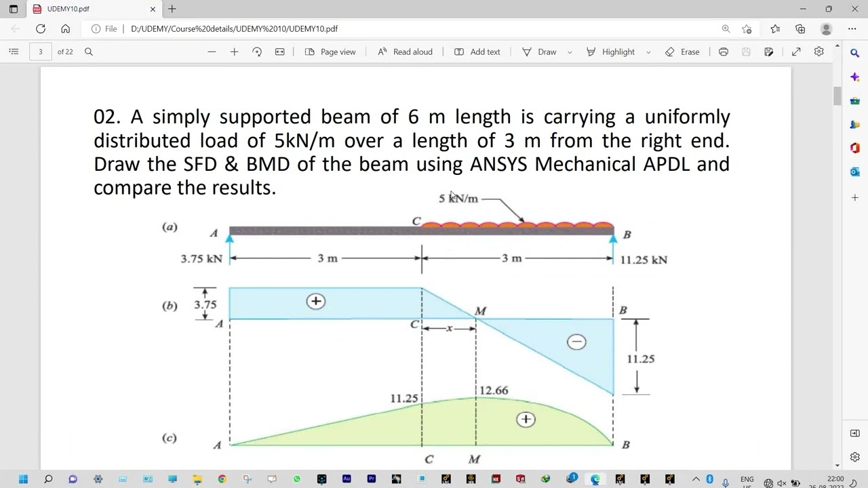Close the UDEMY10.pdf tab
Screen dimensions: 868x488
coord(153,9)
